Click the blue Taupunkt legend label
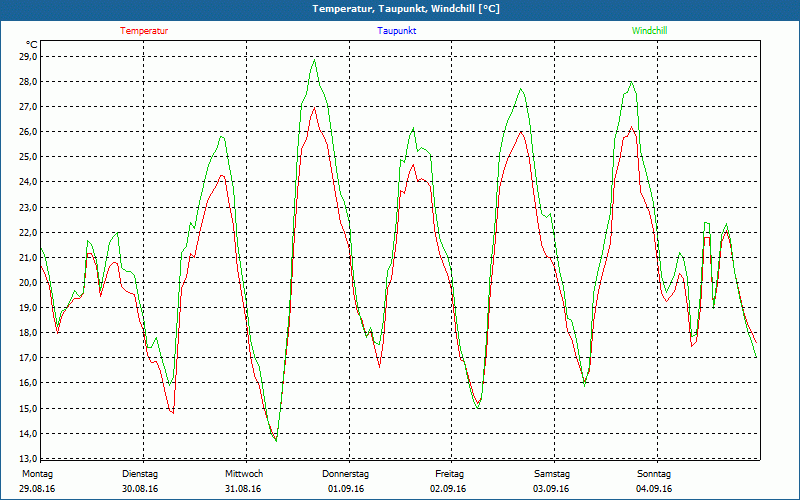Image resolution: width=800 pixels, height=500 pixels. [x=397, y=31]
